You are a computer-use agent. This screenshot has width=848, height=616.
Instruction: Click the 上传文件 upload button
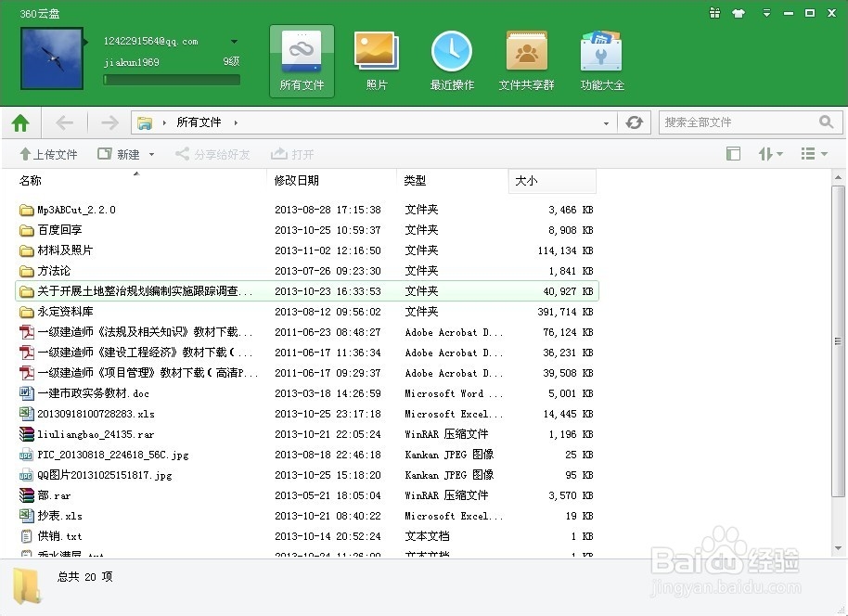(x=48, y=155)
